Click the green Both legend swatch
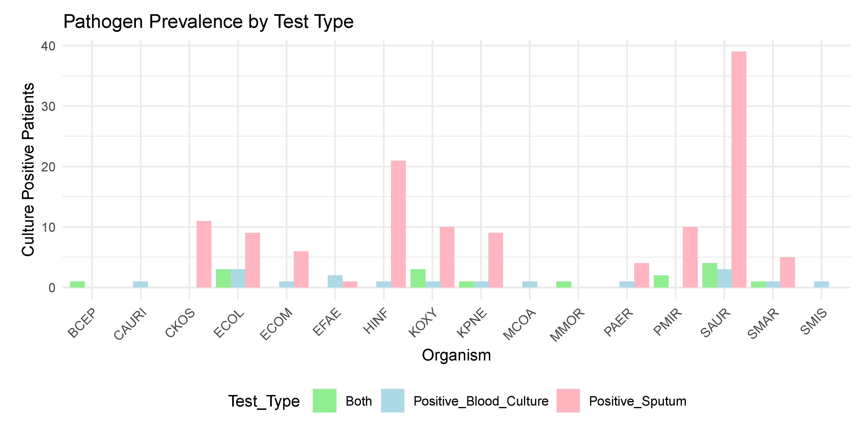This screenshot has height=424, width=868. click(324, 400)
